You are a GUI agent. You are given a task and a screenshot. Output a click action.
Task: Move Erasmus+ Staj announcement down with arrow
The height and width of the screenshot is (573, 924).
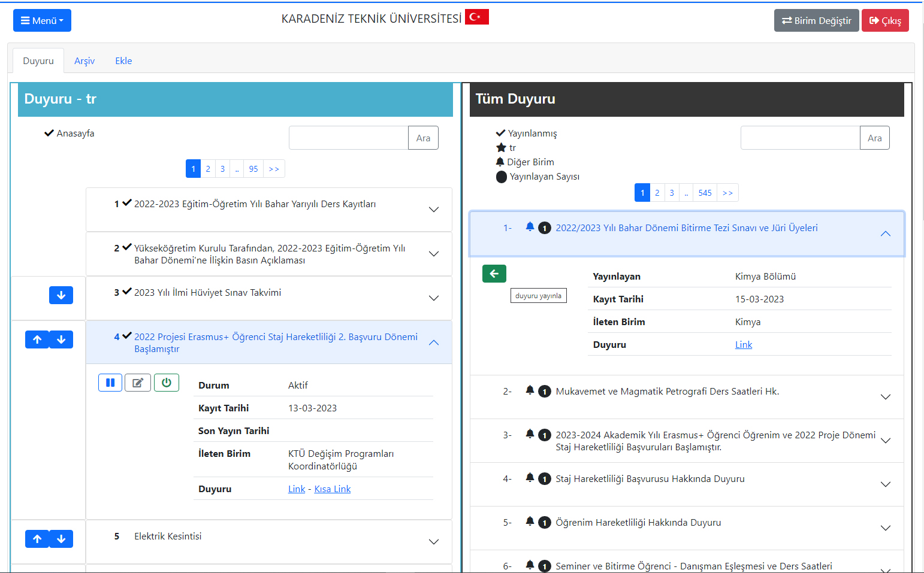pos(61,339)
